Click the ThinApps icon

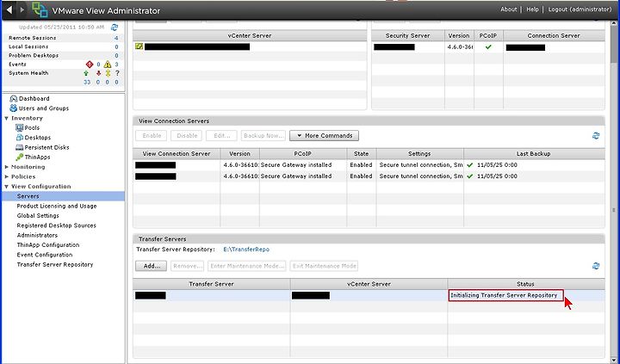(x=19, y=157)
